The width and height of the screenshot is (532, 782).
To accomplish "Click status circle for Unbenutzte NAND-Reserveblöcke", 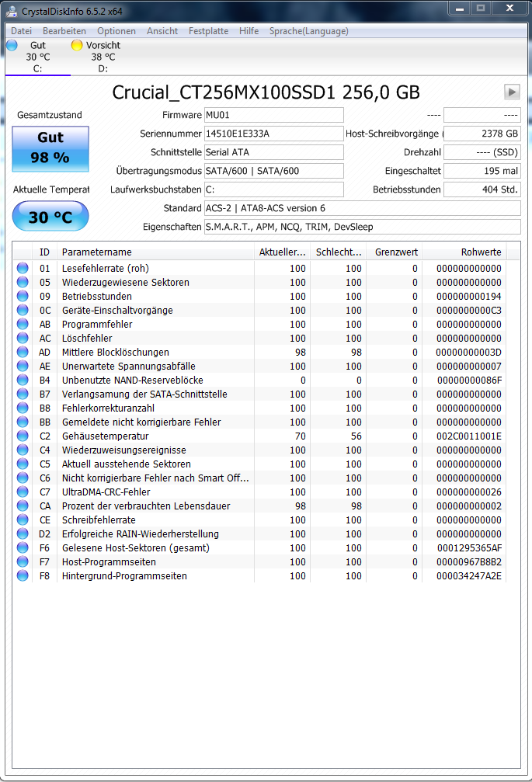I will tap(23, 380).
